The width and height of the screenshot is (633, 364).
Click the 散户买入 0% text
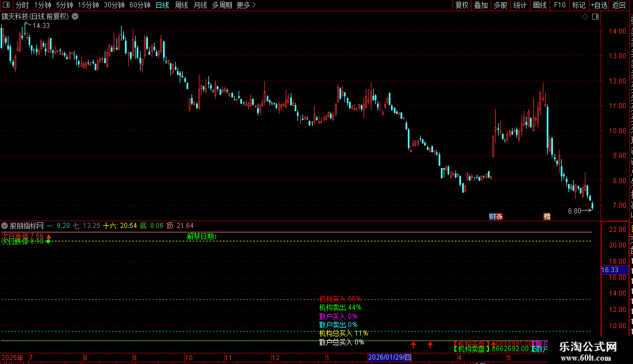(338, 316)
